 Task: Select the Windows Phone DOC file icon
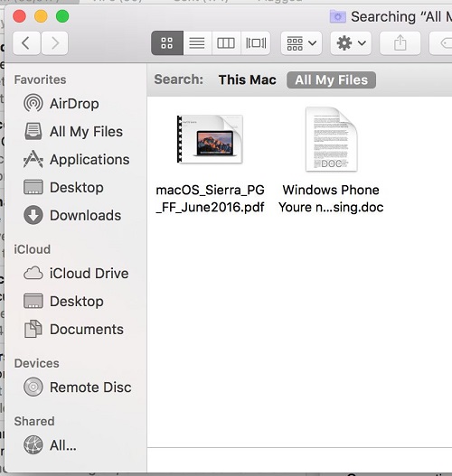tap(331, 139)
